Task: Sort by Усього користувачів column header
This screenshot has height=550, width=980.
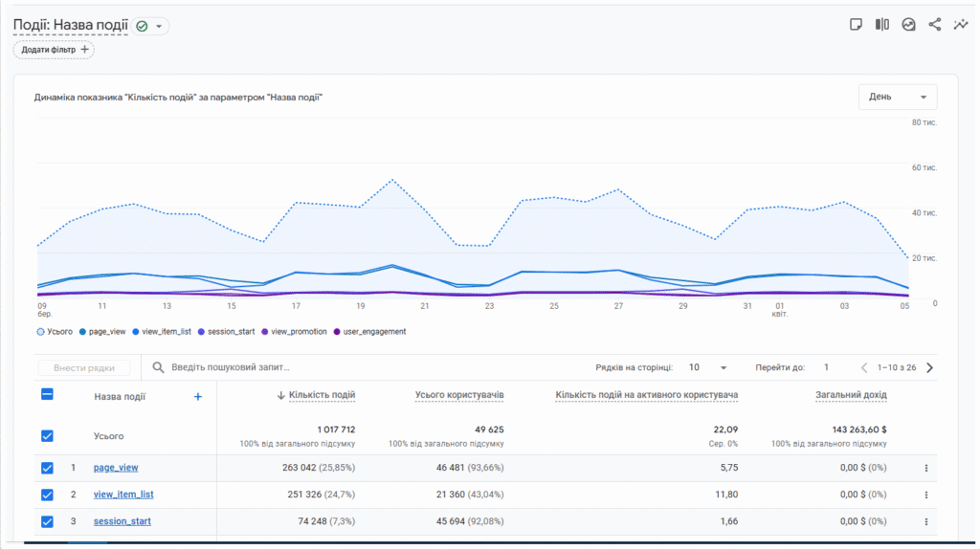Action: [x=459, y=395]
